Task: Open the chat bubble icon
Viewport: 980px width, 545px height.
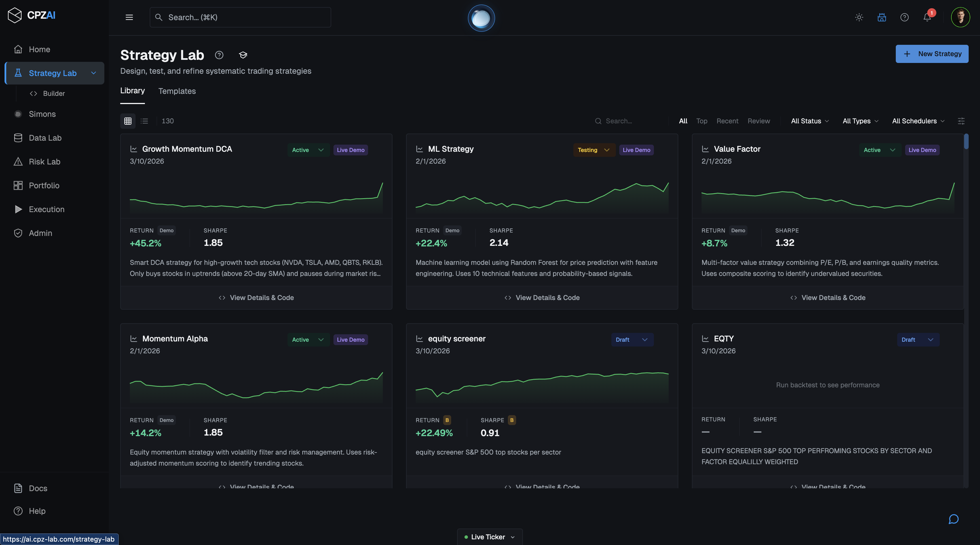Action: click(953, 519)
